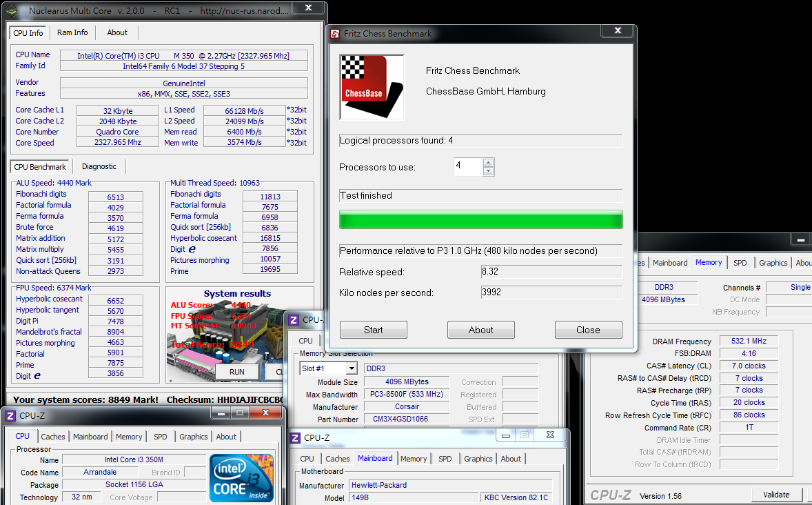Open the Ram Info tab in Nuclearus
812x505 pixels.
pos(72,32)
